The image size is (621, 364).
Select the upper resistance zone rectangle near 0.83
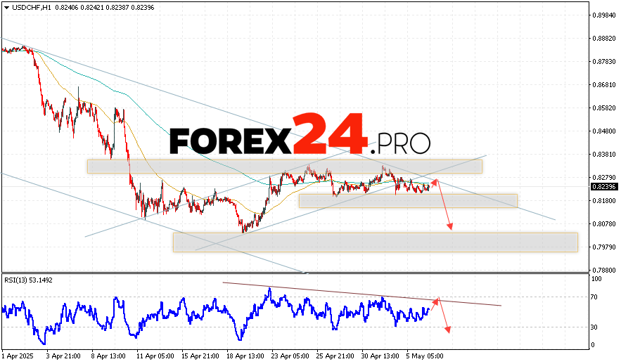[285, 167]
